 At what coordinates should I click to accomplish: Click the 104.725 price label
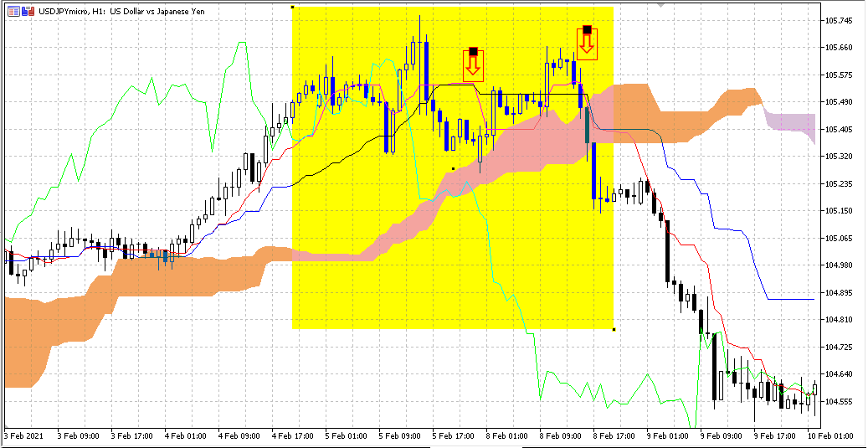click(839, 348)
